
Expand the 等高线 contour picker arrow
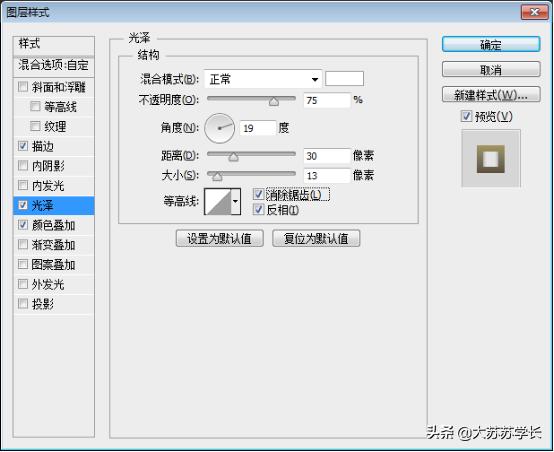236,201
